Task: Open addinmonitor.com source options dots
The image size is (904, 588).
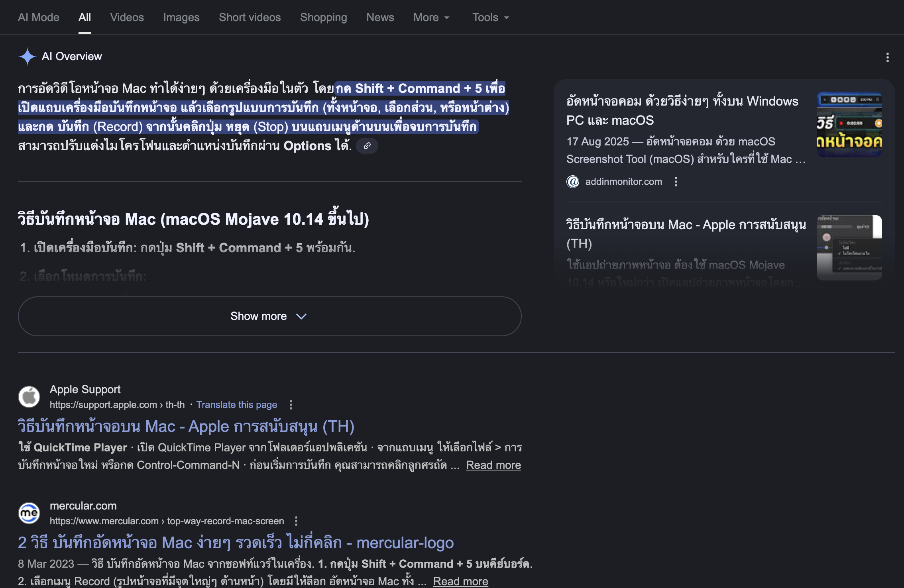Action: [x=676, y=182]
